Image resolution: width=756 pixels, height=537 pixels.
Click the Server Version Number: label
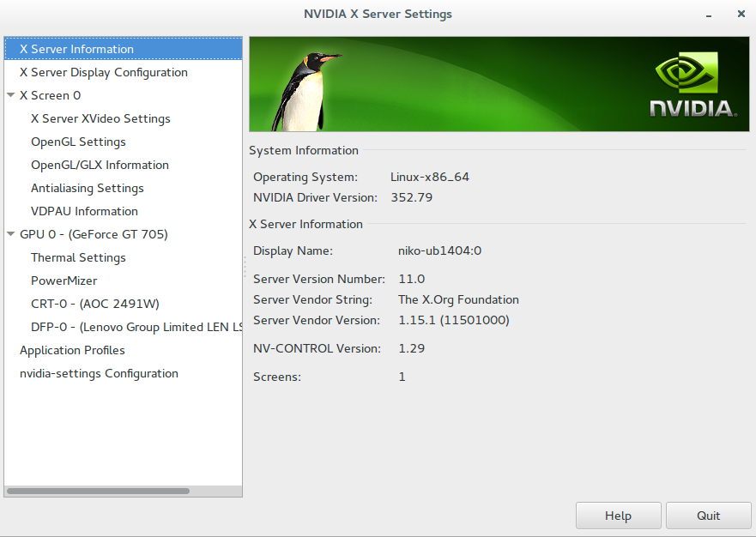[319, 279]
